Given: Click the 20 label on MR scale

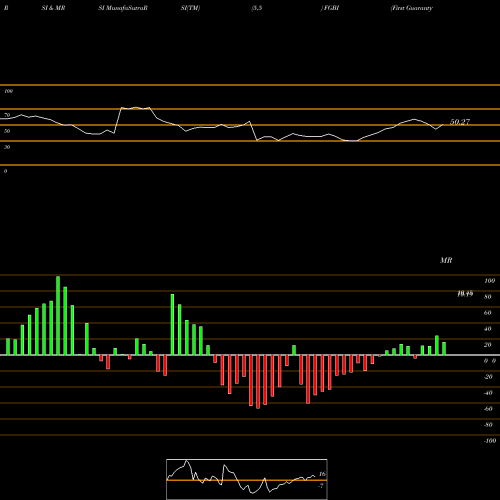Looking at the screenshot, I should [488, 345].
